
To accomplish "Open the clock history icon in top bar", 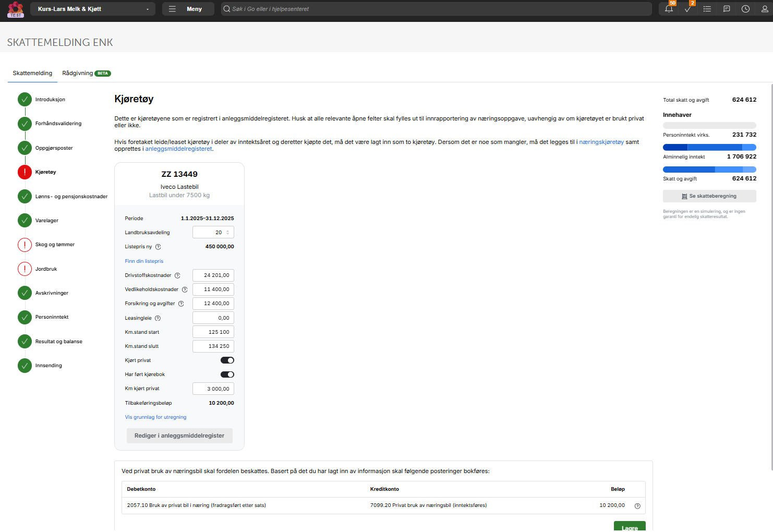I will 746,9.
